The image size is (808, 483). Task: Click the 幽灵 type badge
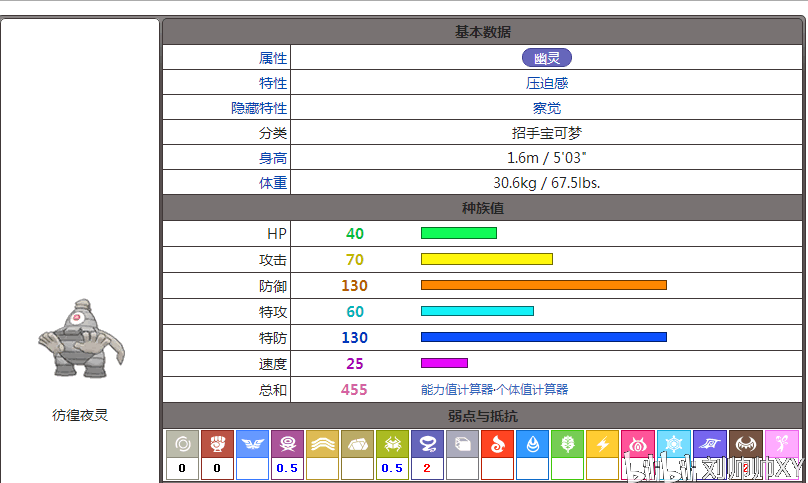pos(547,58)
